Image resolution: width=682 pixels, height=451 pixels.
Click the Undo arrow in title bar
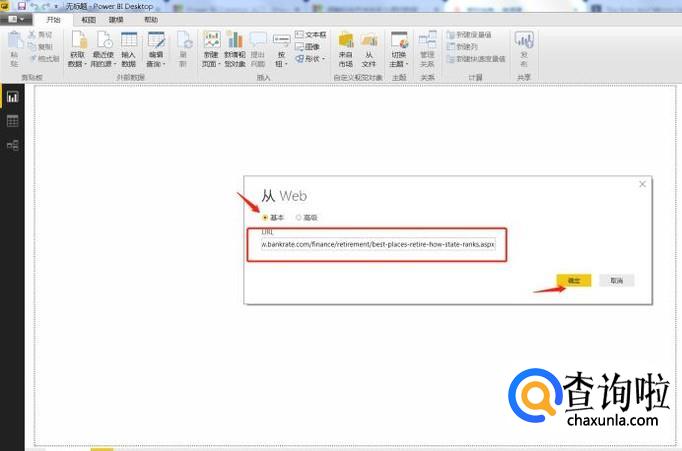[34, 6]
